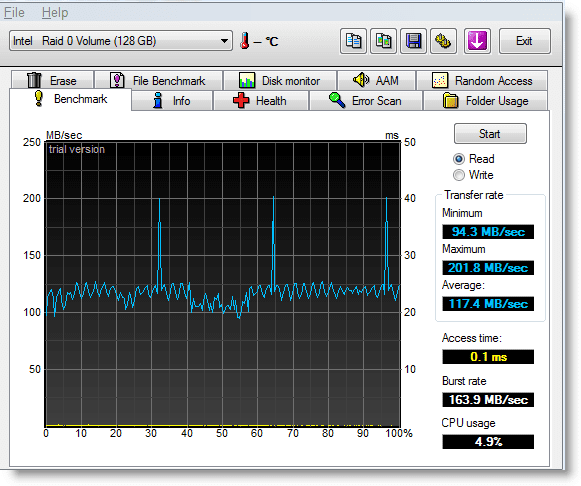Viewport: 581px width, 486px height.
Task: Select the Read radio button
Action: [x=459, y=159]
